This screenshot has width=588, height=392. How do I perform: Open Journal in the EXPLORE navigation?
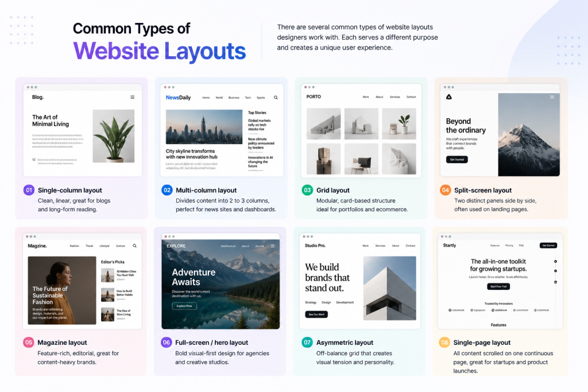point(260,246)
